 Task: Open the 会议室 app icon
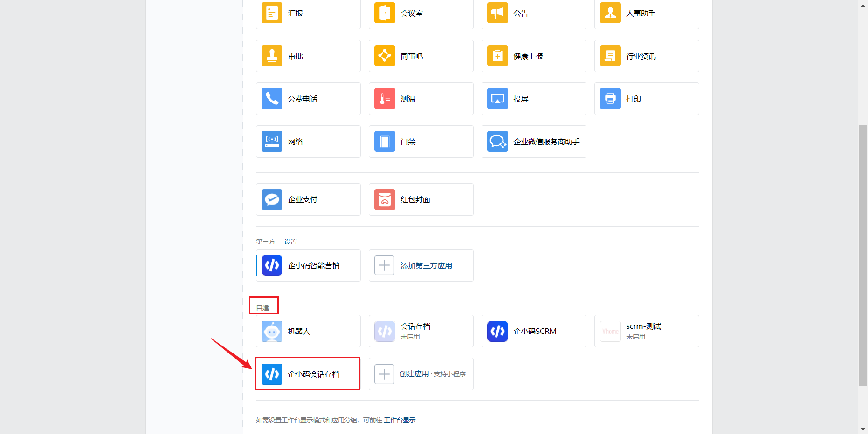pyautogui.click(x=385, y=13)
